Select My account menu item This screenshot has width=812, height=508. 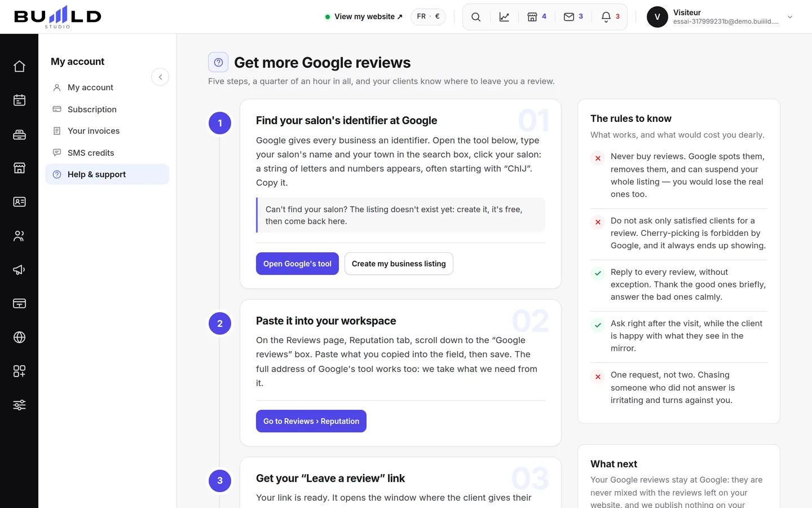click(107, 87)
